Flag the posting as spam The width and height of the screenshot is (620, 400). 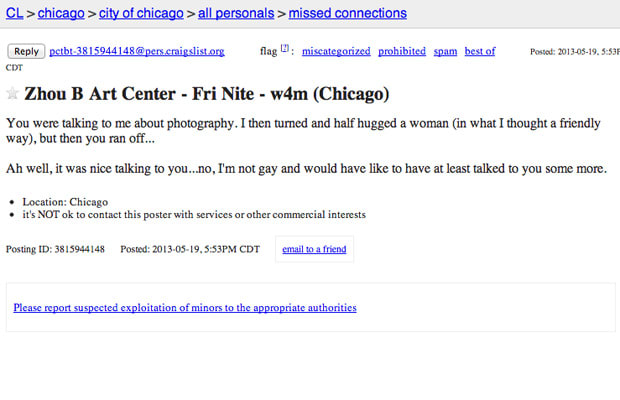point(445,51)
